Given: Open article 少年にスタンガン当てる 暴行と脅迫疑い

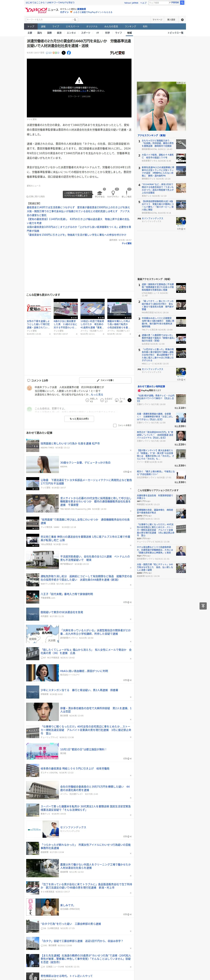Looking at the screenshot, I should (x=79, y=690).
